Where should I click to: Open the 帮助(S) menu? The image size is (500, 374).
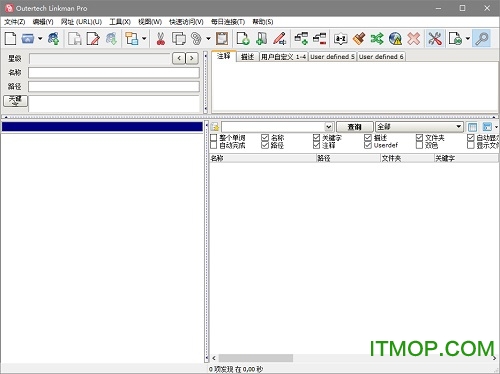point(263,22)
